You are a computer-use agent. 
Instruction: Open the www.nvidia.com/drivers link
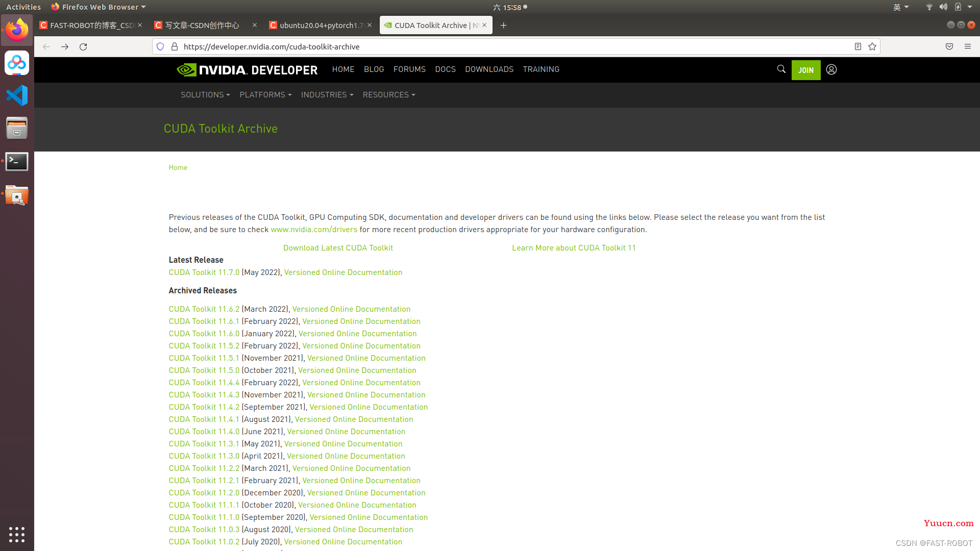pyautogui.click(x=314, y=230)
